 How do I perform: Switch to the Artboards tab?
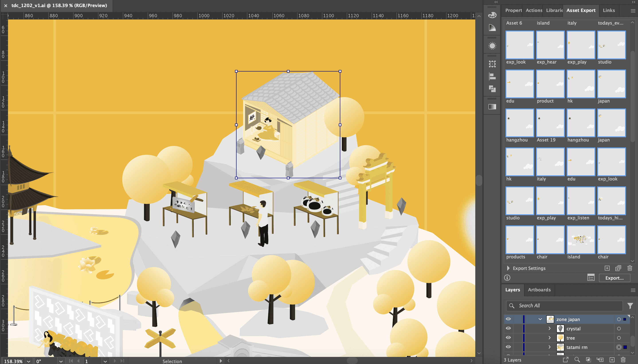tap(539, 290)
